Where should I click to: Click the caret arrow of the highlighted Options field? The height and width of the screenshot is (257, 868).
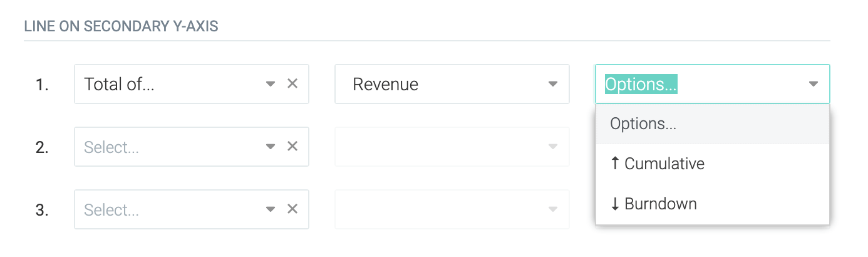(813, 84)
